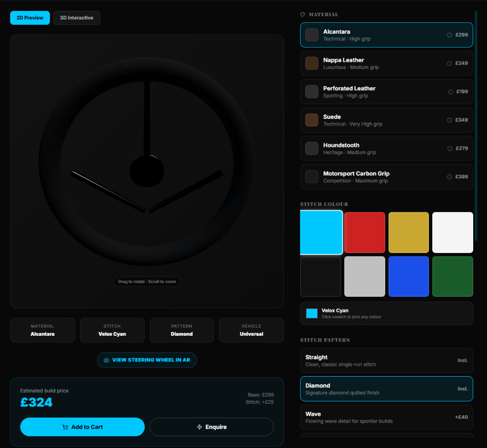Select Straight stitch pattern

pos(386,360)
